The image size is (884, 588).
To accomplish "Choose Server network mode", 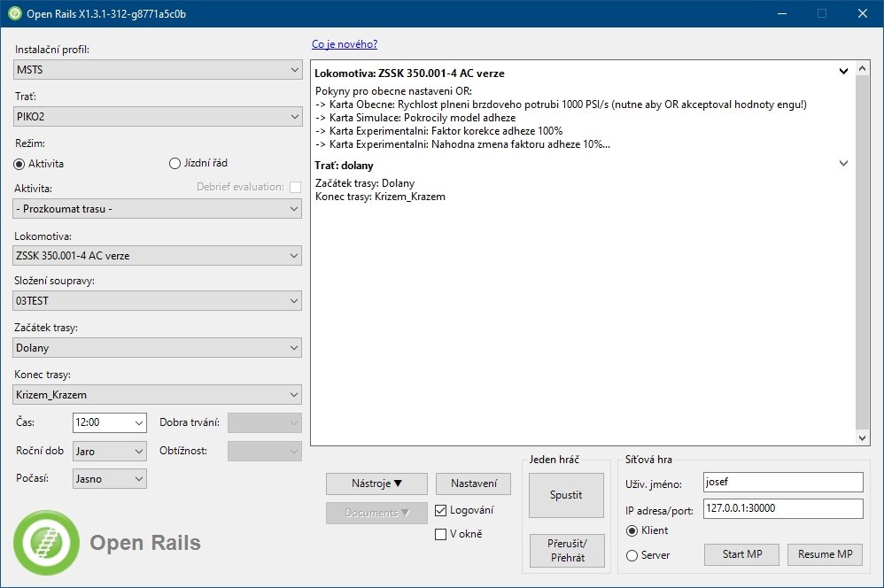I will point(632,555).
